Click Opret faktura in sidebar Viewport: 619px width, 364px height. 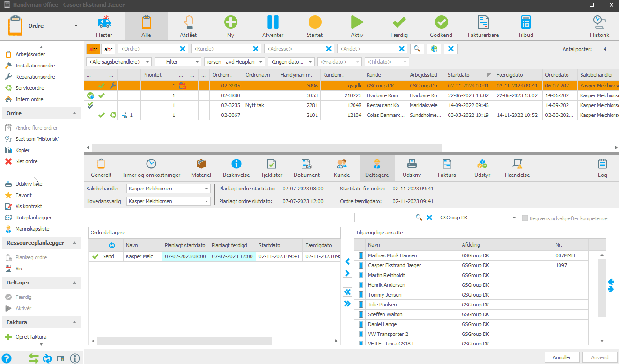pyautogui.click(x=31, y=337)
